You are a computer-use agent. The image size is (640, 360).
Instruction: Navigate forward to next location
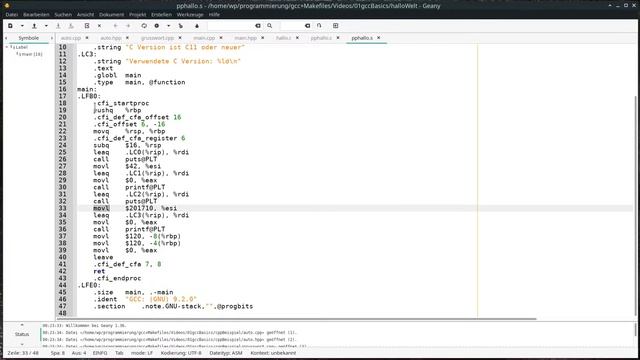click(128, 26)
